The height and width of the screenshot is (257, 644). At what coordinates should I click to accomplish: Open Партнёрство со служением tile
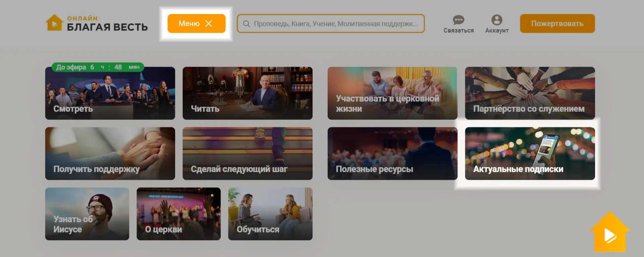(x=530, y=93)
